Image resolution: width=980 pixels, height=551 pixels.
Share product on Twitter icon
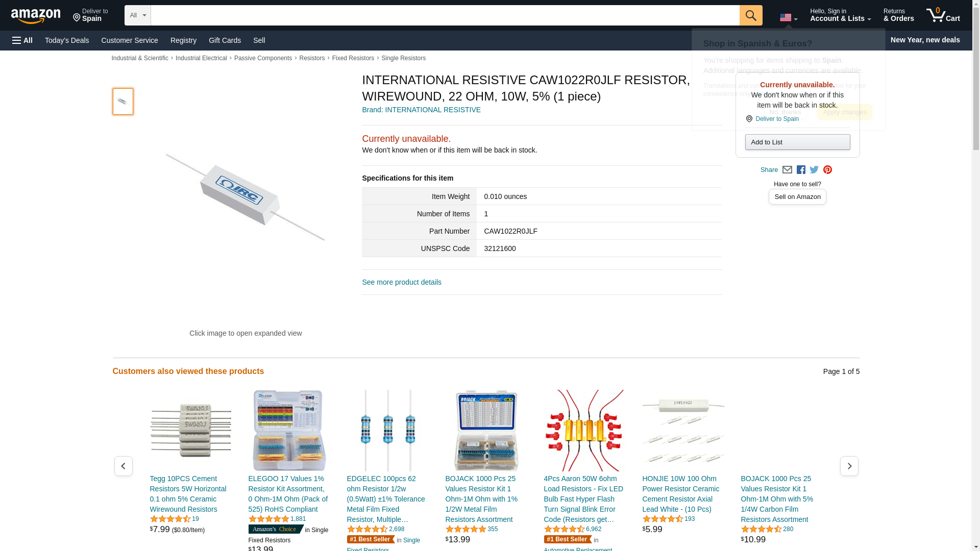814,170
